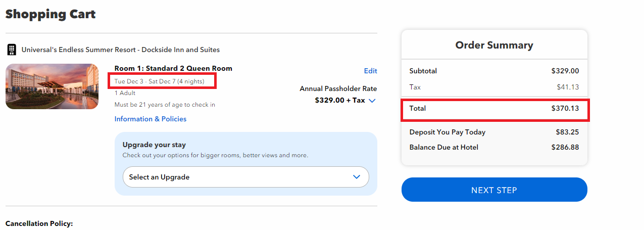The height and width of the screenshot is (230, 644).
Task: Open Information & Policies link
Action: [150, 119]
